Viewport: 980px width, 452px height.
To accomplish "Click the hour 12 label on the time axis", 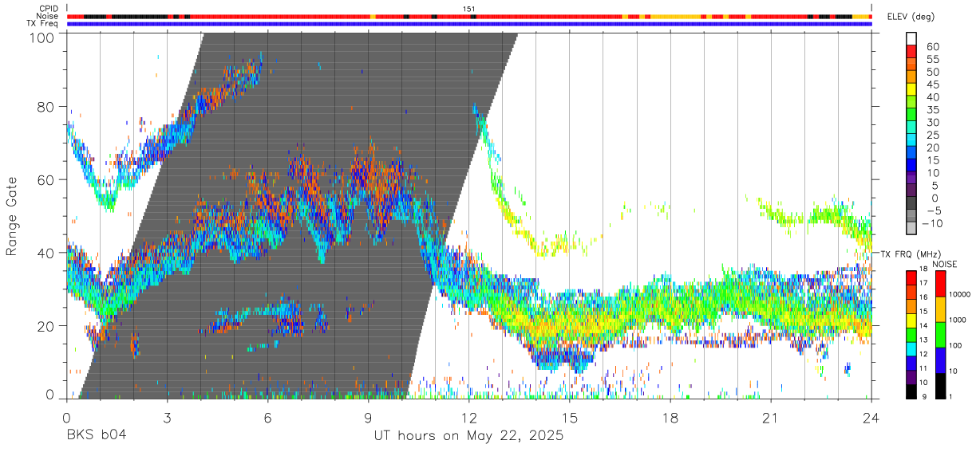I will pyautogui.click(x=469, y=418).
